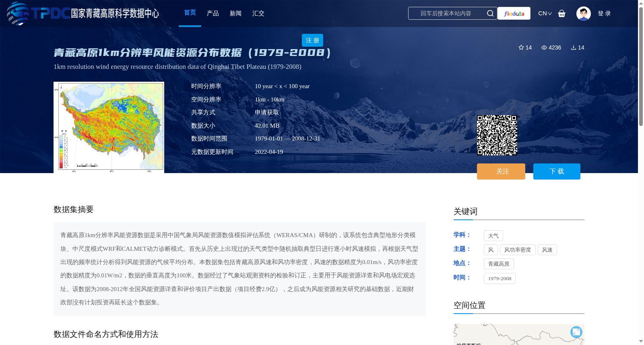Click the user avatar icon
644x345 pixels.
583,13
